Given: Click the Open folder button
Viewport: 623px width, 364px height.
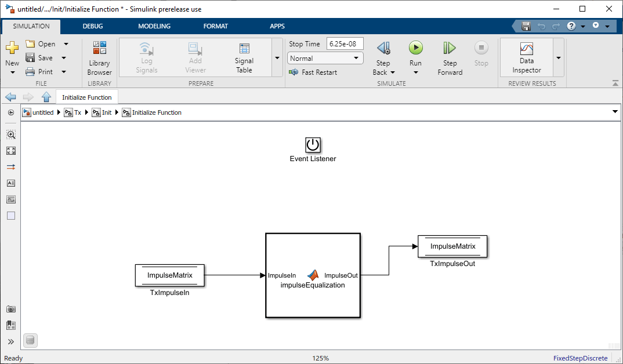Looking at the screenshot, I should (x=41, y=44).
